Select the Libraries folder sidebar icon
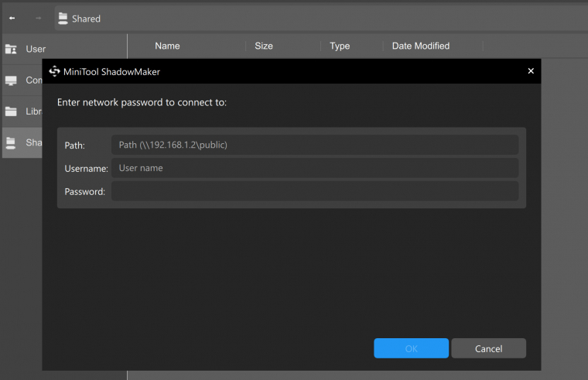 (11, 111)
